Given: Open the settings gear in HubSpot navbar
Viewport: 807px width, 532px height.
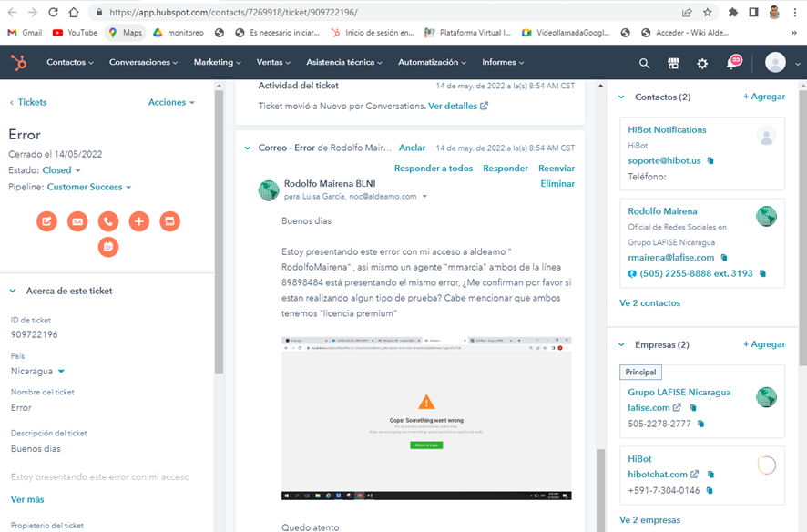Looking at the screenshot, I should 702,63.
